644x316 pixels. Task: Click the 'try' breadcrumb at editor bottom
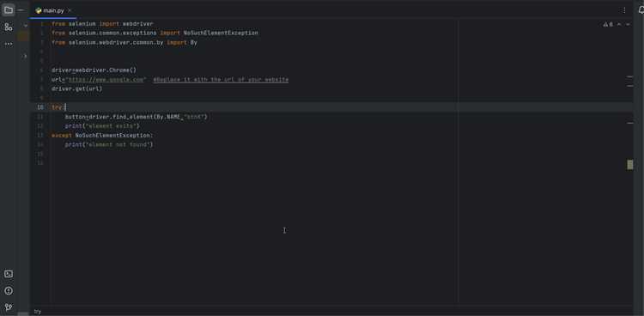tap(38, 312)
